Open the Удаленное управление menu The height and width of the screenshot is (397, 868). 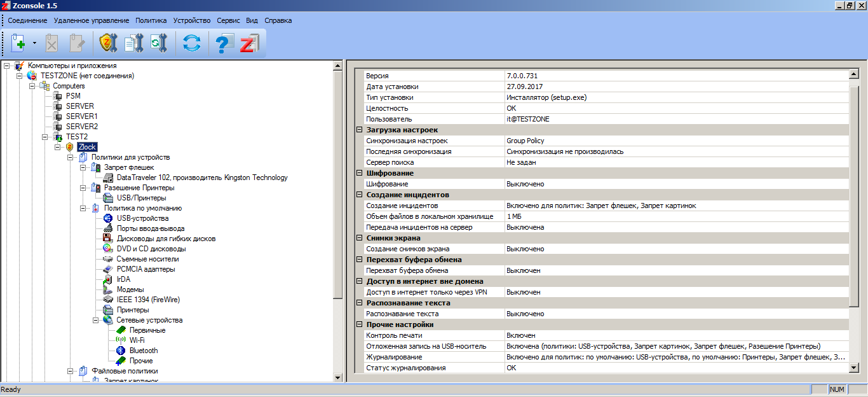92,20
